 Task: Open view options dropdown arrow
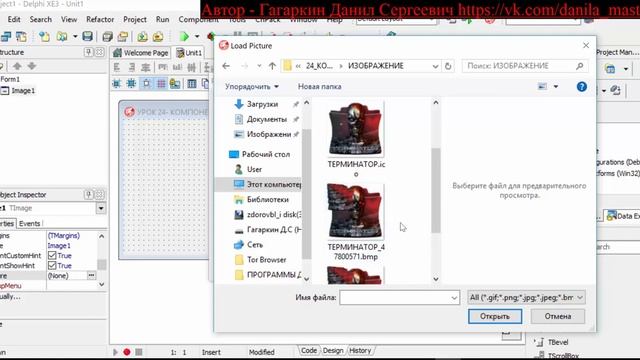(556, 87)
